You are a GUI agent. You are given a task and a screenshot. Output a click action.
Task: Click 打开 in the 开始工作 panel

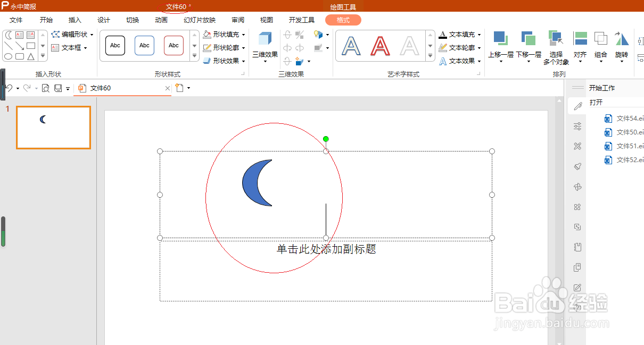pyautogui.click(x=596, y=102)
